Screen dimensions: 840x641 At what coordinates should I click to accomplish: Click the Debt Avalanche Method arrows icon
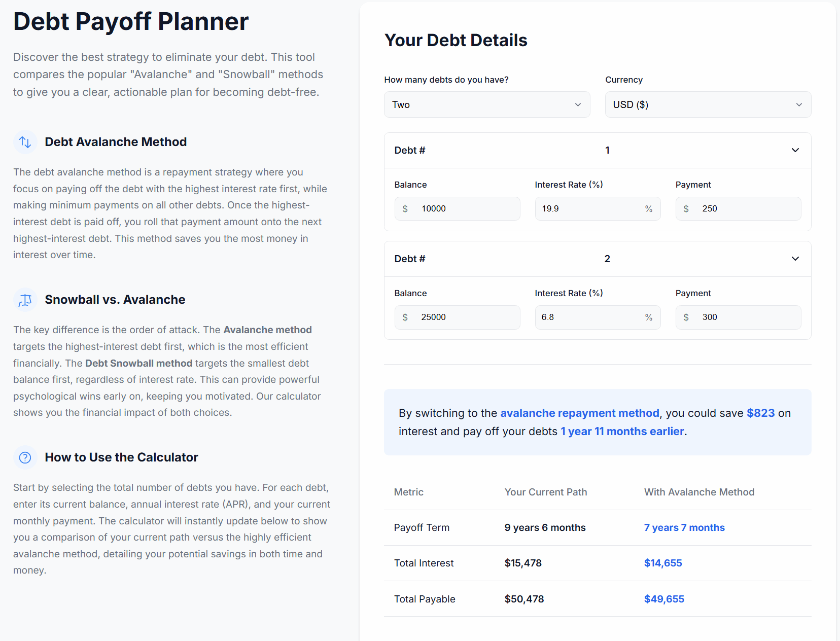(x=25, y=142)
